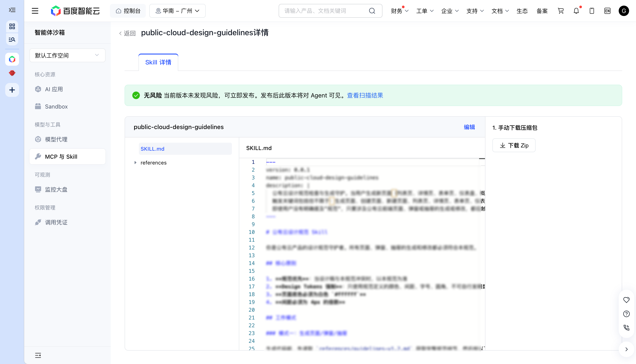Expand the references folder
636x364 pixels.
(135, 163)
